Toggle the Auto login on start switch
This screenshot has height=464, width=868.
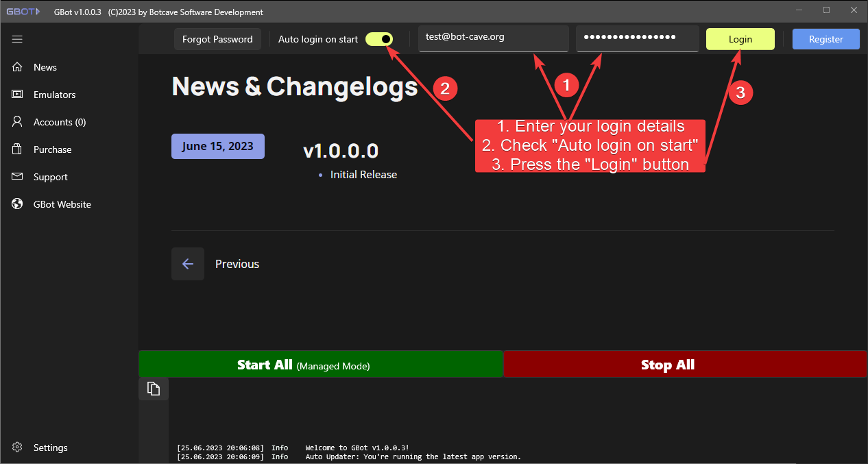point(379,39)
